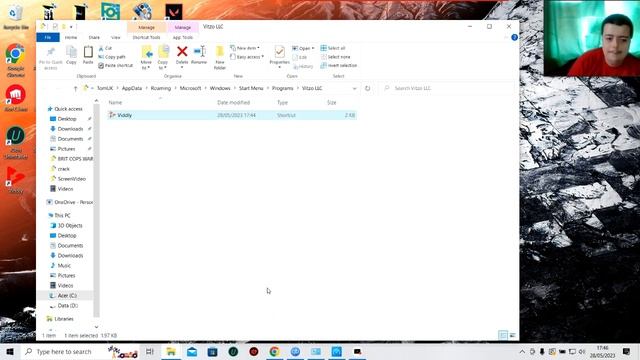Click AppData in the address path

(132, 88)
